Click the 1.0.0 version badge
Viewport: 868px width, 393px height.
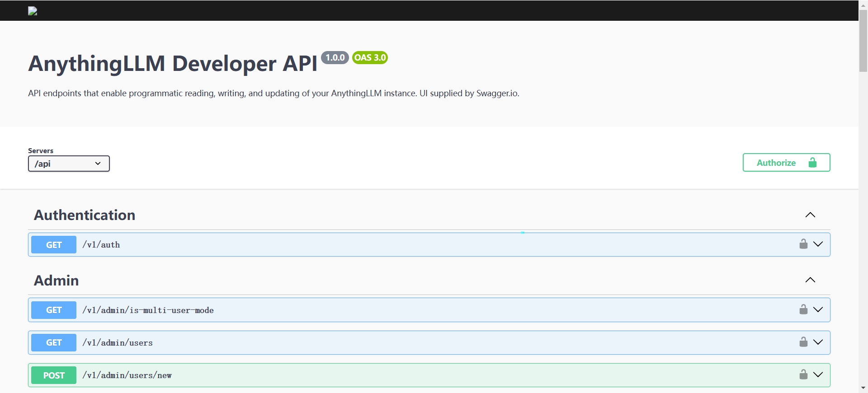(x=335, y=57)
